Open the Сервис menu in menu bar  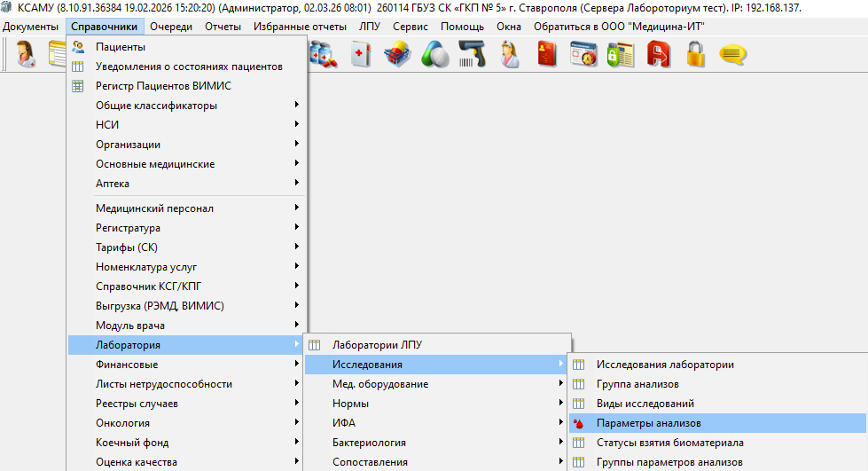410,27
